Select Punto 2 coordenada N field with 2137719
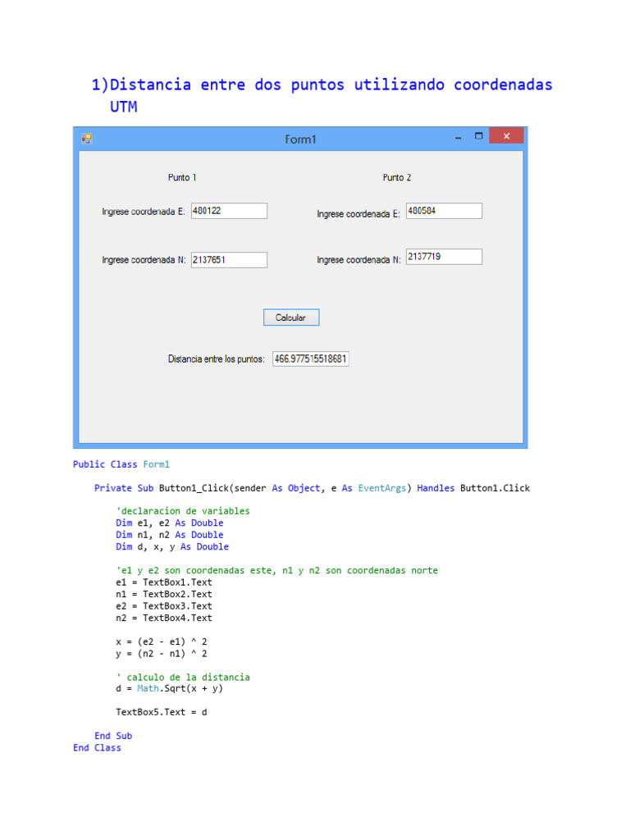Screen dimensions: 630x840 click(444, 257)
